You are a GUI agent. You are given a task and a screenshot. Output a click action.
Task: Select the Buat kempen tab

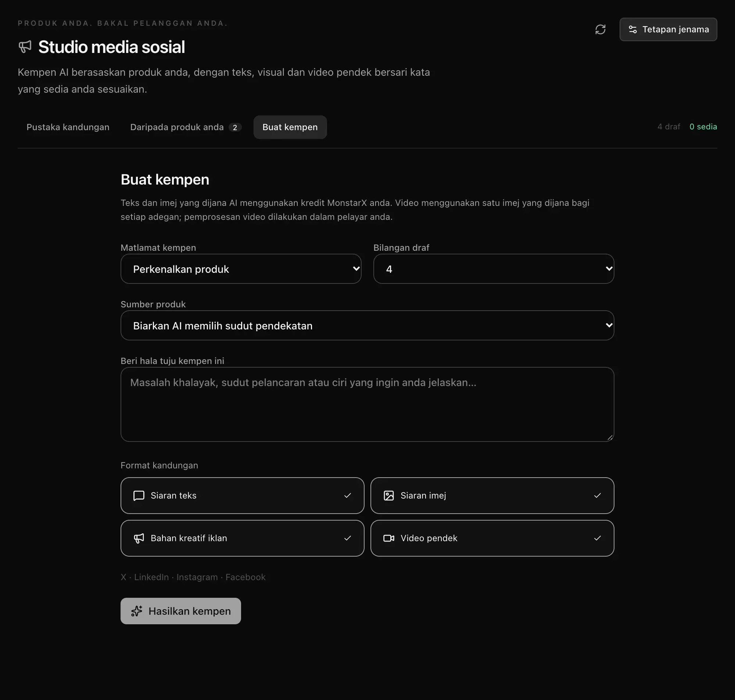290,127
